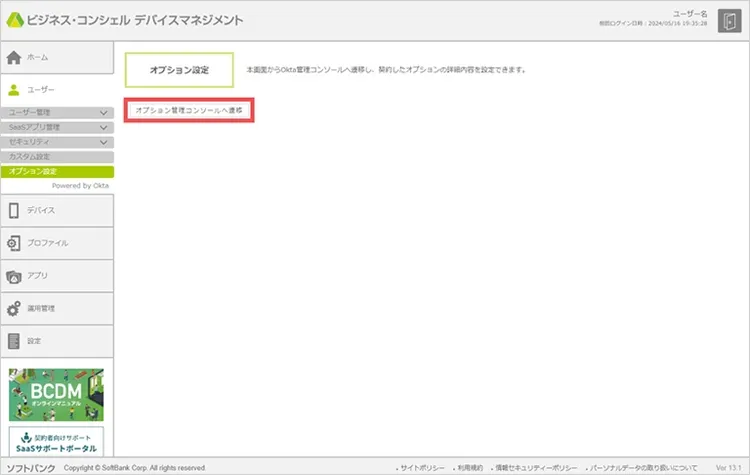Open the 利用規約 footer link
This screenshot has width=750, height=475.
(x=469, y=468)
